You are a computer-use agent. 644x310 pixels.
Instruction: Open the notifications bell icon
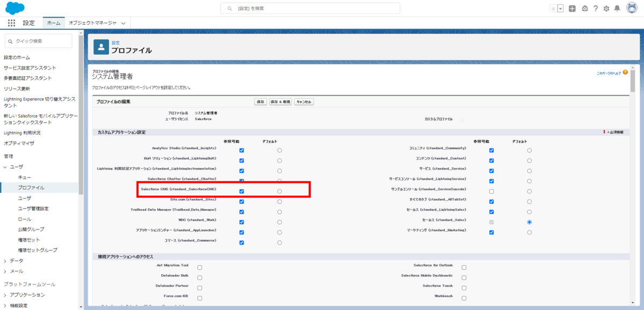617,9
